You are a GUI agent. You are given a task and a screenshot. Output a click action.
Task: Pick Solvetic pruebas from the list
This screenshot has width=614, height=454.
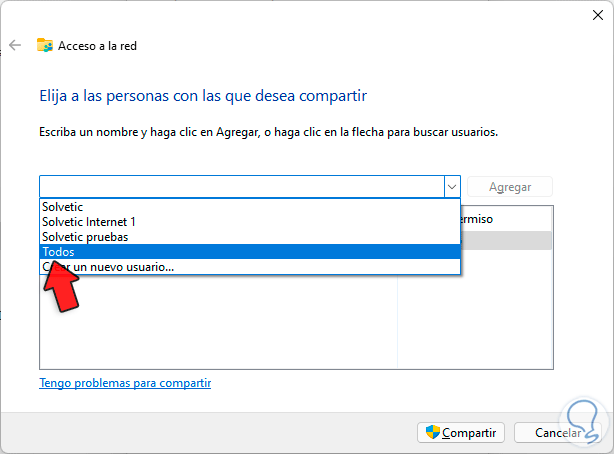[84, 237]
